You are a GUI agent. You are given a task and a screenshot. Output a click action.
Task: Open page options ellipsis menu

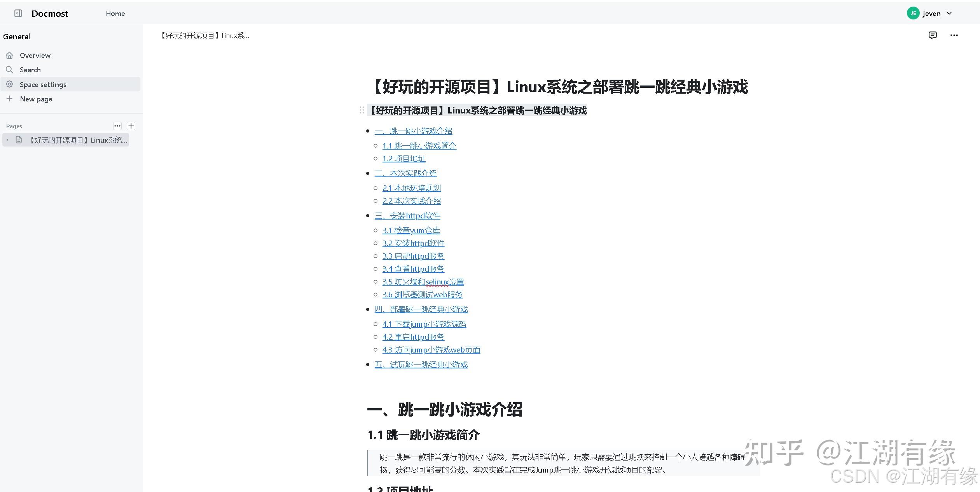[954, 35]
